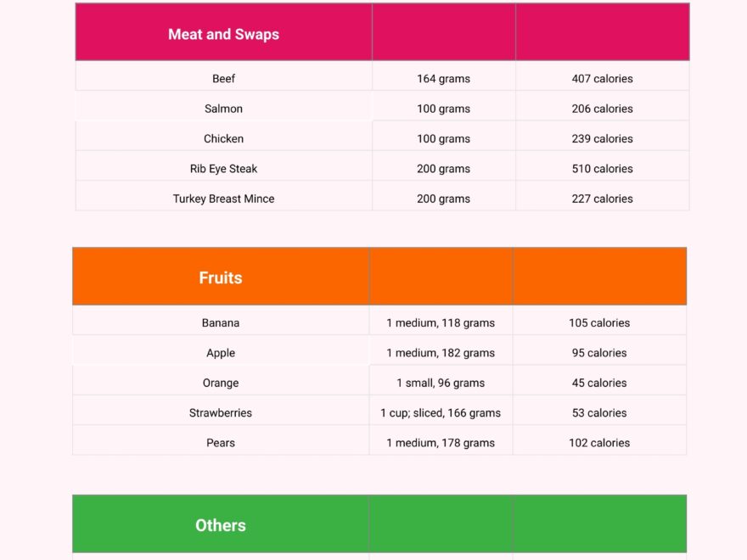Select the 1 small, 96 grams cell

pyautogui.click(x=441, y=383)
